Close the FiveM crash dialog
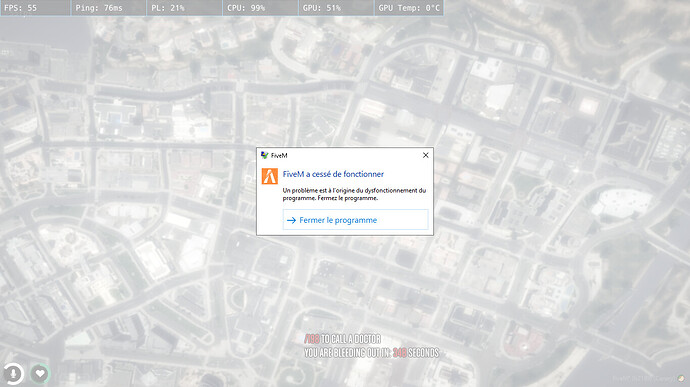Viewport: 690px width, 387px height. 426,155
